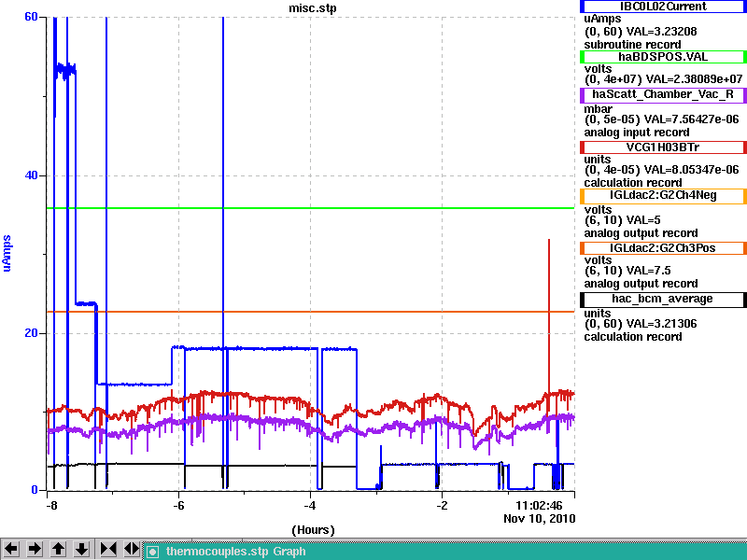747x560 pixels.
Task: Click the VAL=3.23208 reading for IBC0L02Current
Action: (x=661, y=32)
